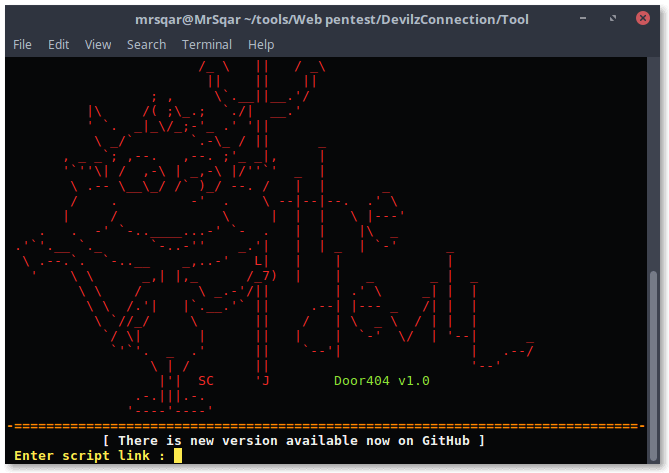
Task: Open the Help menu
Action: pyautogui.click(x=261, y=44)
